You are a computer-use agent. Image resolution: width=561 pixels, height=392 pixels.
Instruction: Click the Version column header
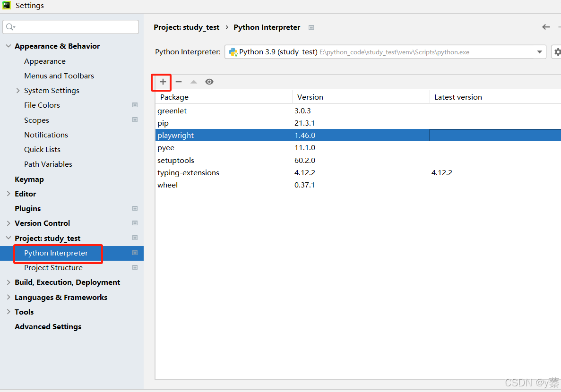point(361,97)
